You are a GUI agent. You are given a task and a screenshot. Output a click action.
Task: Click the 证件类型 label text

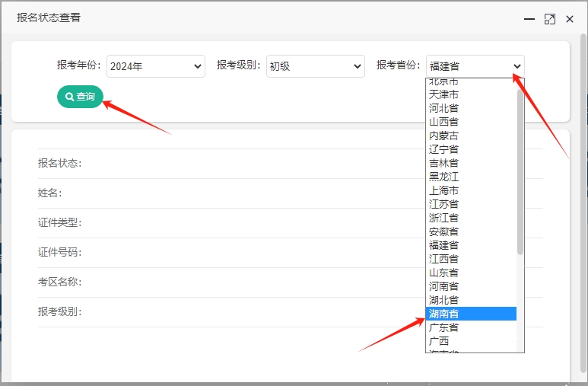tap(59, 222)
